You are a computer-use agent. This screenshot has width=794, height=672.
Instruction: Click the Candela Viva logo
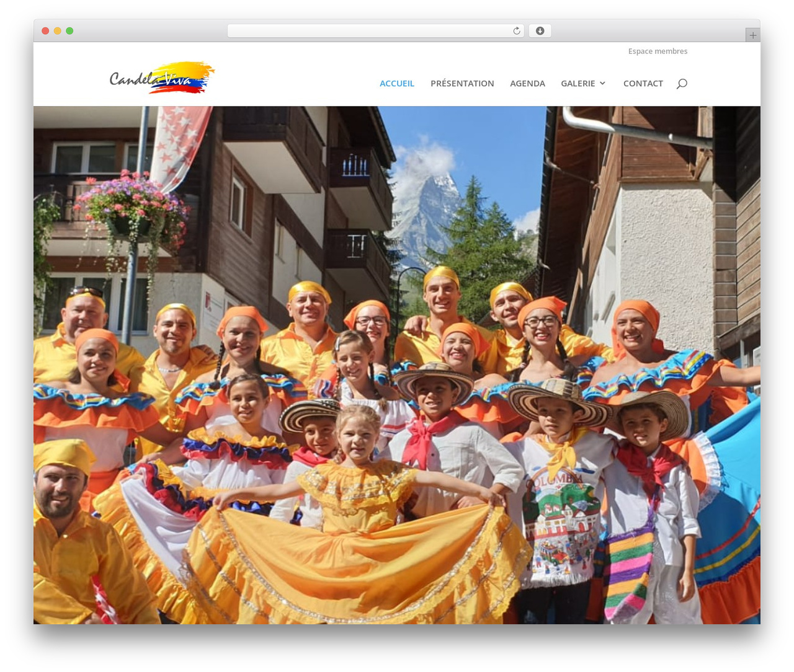click(162, 77)
